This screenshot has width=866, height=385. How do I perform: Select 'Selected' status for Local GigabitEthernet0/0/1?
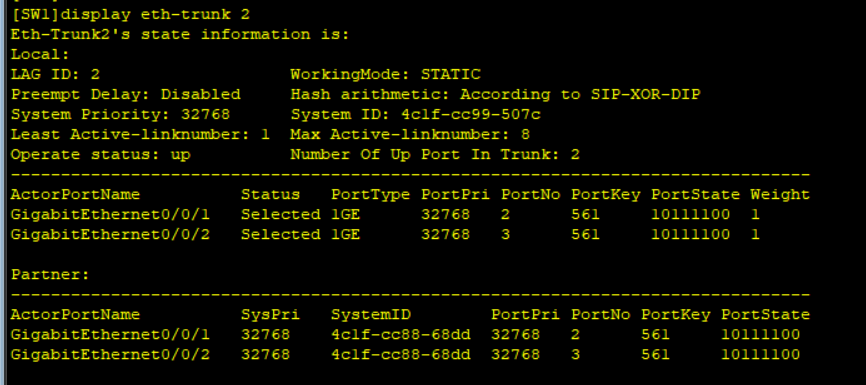281,214
